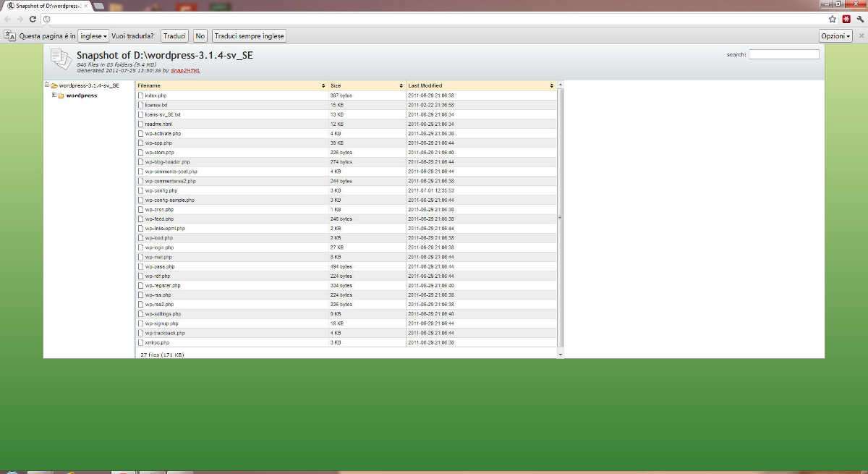Click the Traduci button
Screen dimensions: 868x474
(x=174, y=35)
